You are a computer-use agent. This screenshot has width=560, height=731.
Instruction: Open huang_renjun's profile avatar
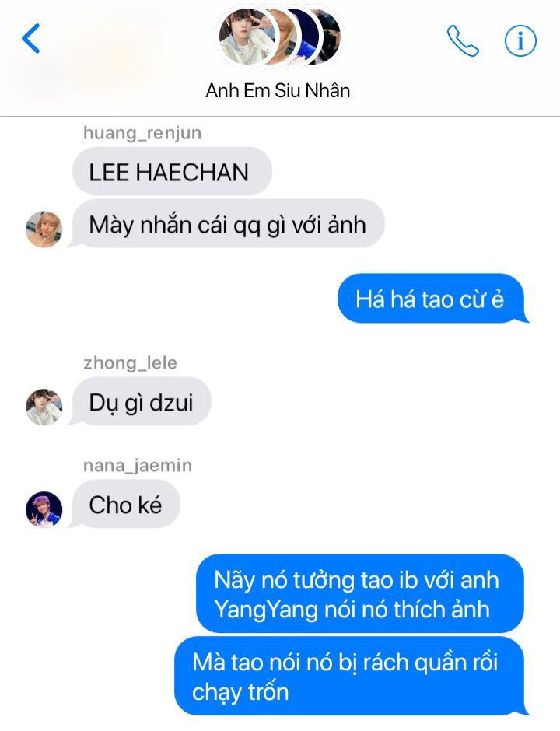tap(44, 229)
